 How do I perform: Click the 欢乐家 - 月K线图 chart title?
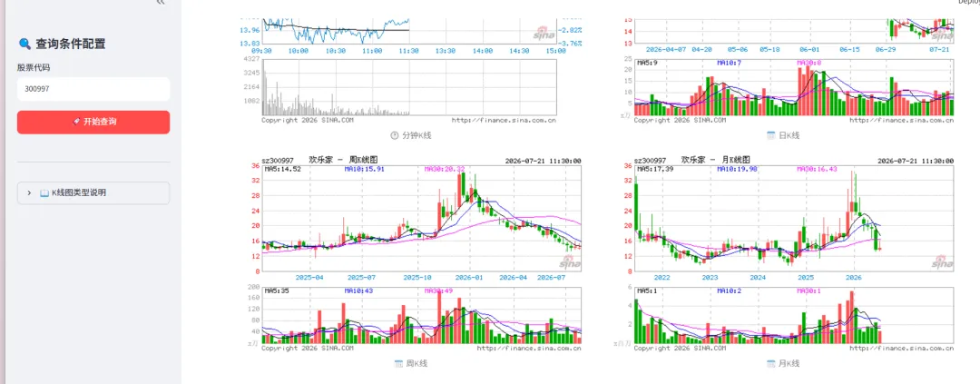click(x=714, y=160)
